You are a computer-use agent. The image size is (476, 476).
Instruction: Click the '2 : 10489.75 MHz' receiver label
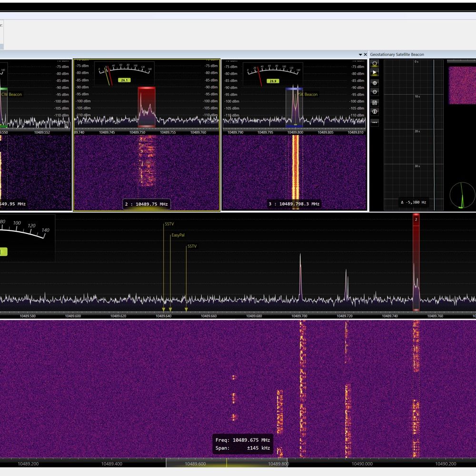(146, 204)
